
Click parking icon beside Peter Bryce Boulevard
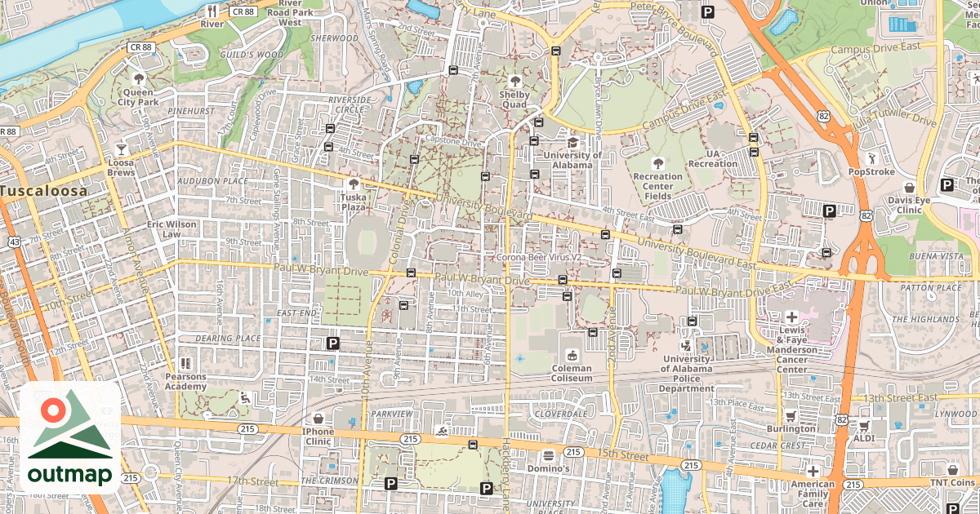[x=707, y=11]
